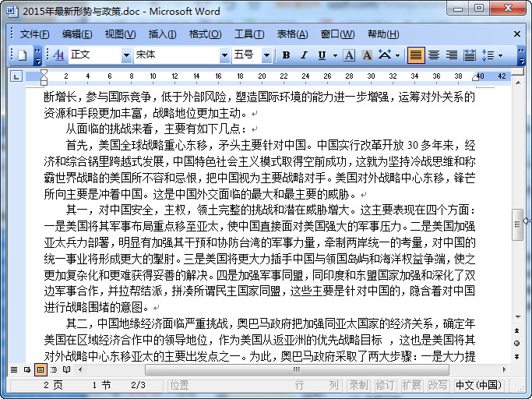The height and width of the screenshot is (399, 532).
Task: Click the vertical scroll down arrow
Action: pyautogui.click(x=518, y=316)
